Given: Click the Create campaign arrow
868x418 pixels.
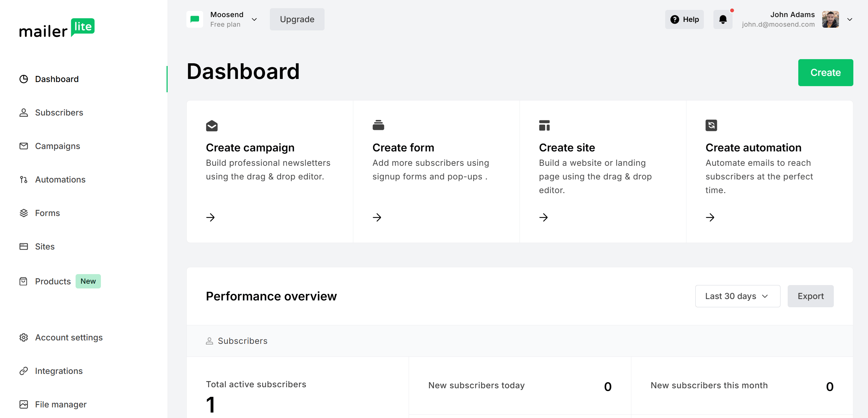Looking at the screenshot, I should coord(210,217).
